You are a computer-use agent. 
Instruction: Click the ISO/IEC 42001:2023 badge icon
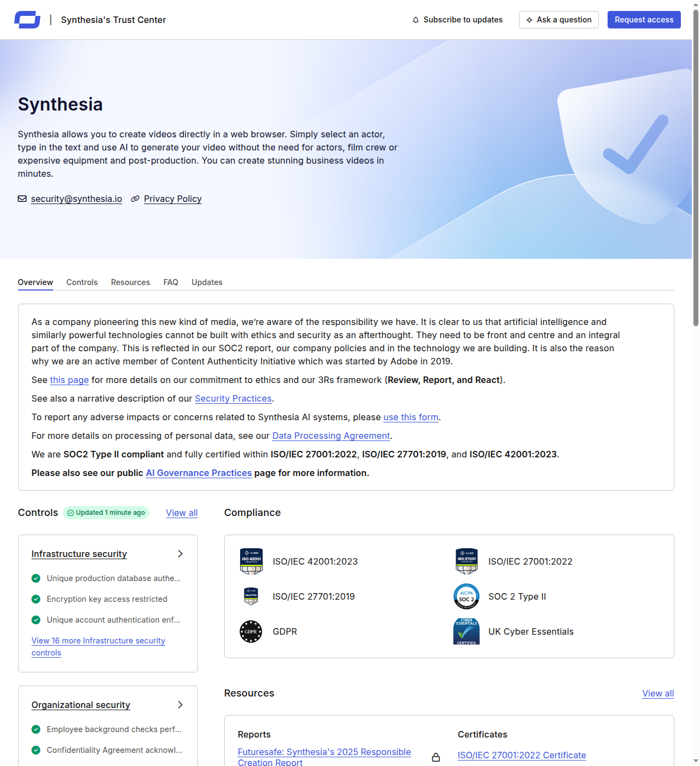[252, 561]
